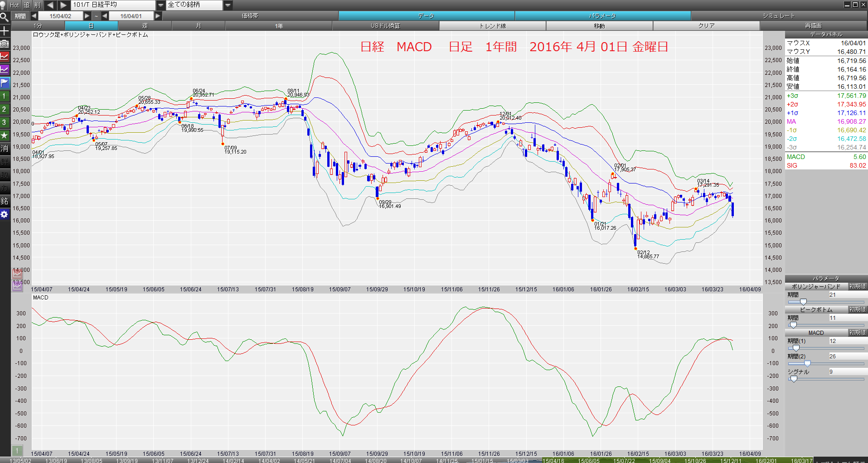Toggle the 移動 move mode

(x=600, y=26)
